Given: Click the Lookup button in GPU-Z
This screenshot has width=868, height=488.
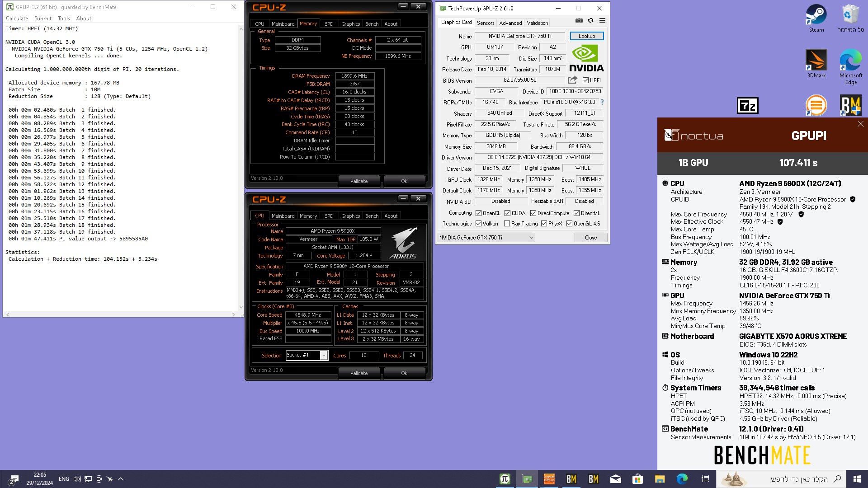Looking at the screenshot, I should pyautogui.click(x=586, y=36).
